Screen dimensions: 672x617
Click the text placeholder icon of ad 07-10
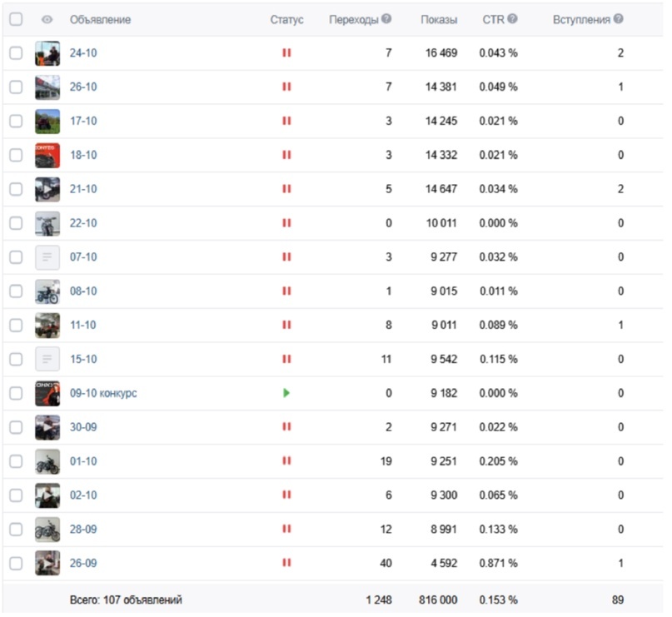point(47,257)
